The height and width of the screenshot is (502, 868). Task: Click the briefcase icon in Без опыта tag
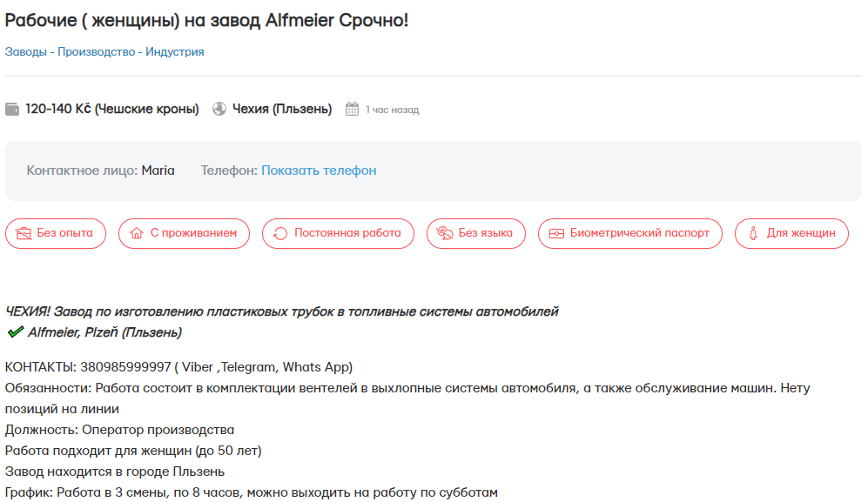[x=24, y=233]
